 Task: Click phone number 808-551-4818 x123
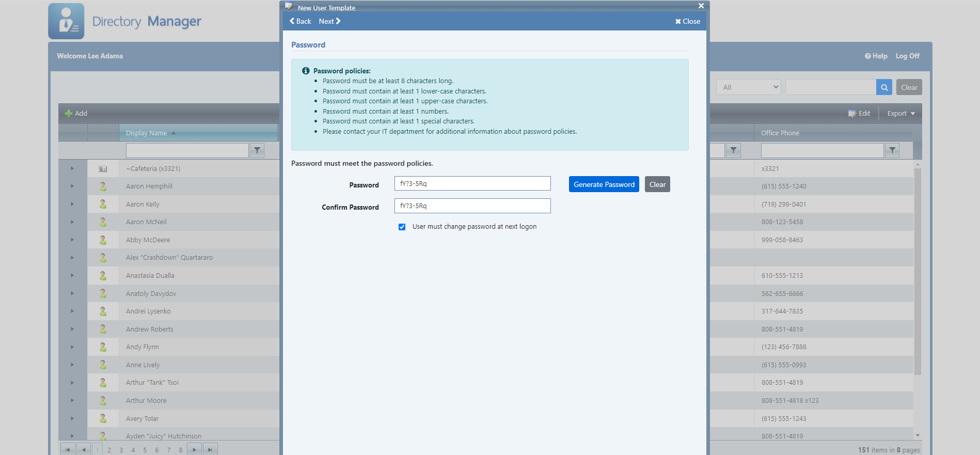pyautogui.click(x=790, y=400)
